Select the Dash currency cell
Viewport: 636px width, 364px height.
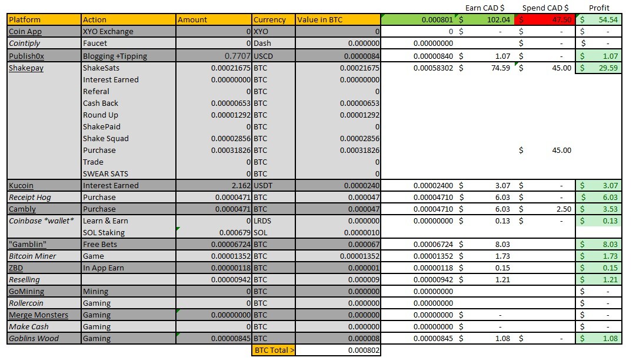(x=274, y=44)
